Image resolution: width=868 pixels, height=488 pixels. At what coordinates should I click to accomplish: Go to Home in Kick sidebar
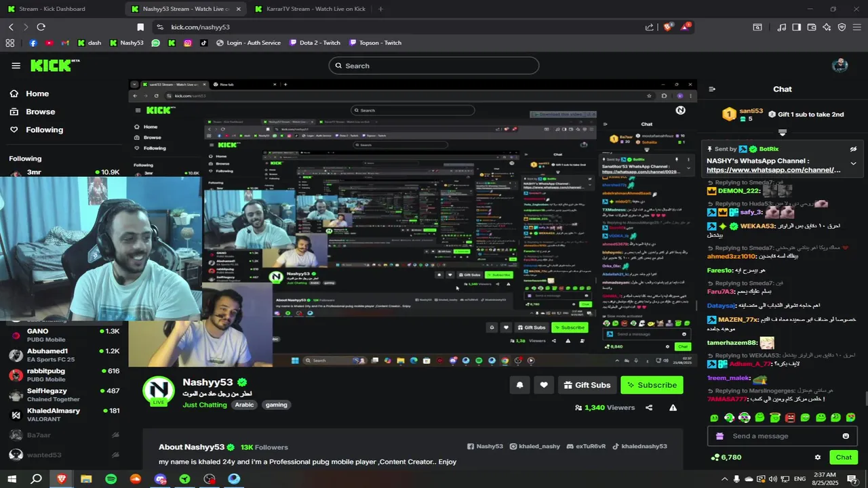point(30,94)
